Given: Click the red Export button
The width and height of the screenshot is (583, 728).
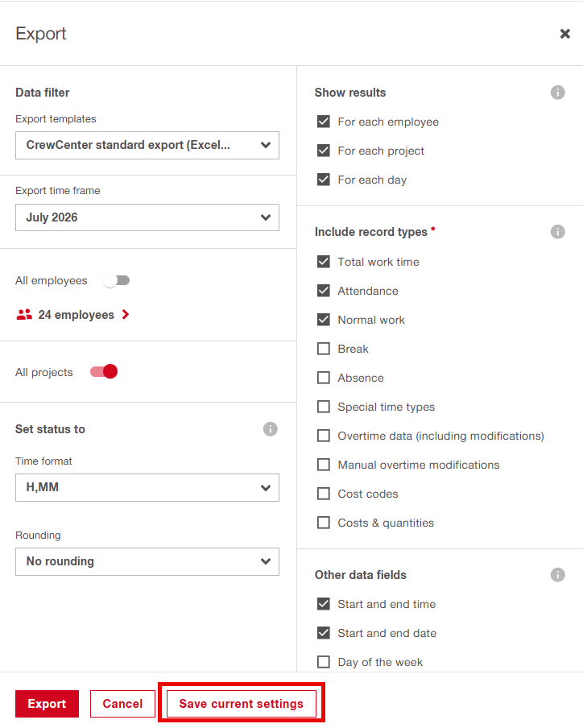Looking at the screenshot, I should 47,704.
